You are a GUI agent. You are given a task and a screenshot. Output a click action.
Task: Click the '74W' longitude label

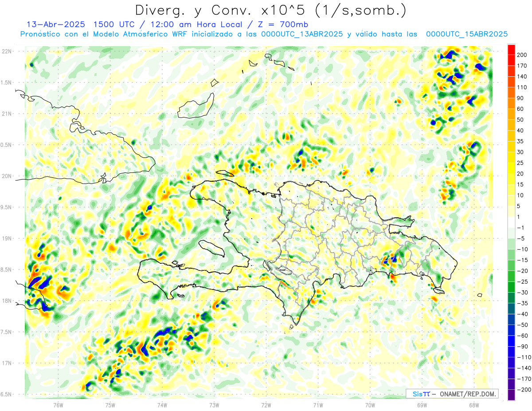(162, 405)
